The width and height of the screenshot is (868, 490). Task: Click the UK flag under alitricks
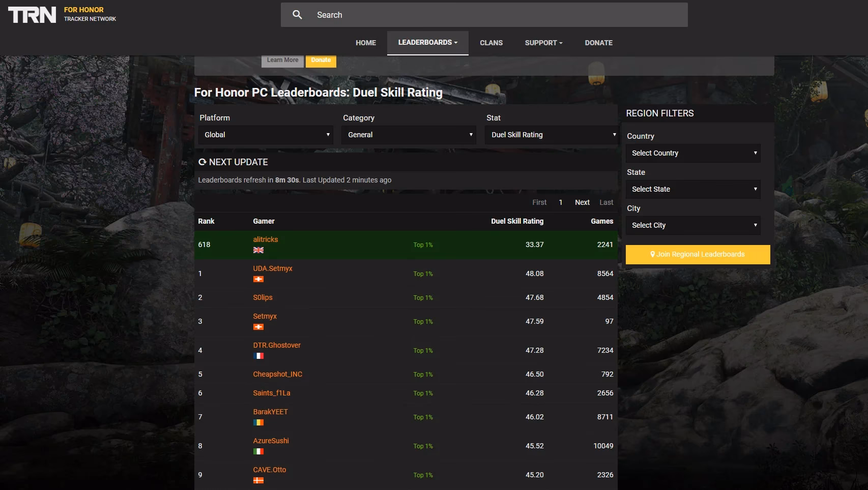coord(258,250)
